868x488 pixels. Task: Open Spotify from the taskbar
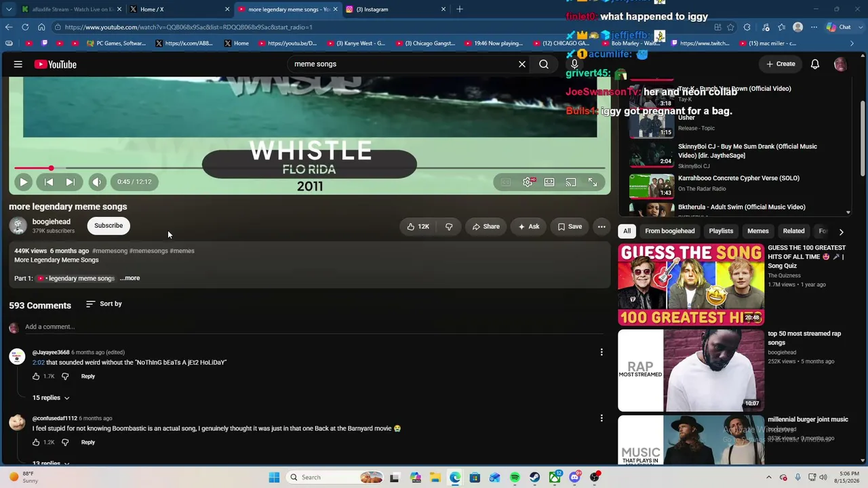coord(515,477)
